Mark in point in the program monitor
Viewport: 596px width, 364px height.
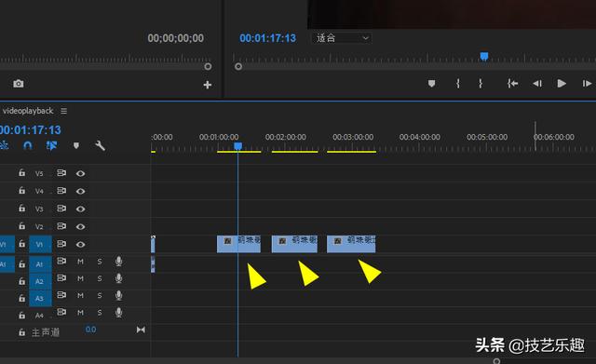tap(458, 83)
